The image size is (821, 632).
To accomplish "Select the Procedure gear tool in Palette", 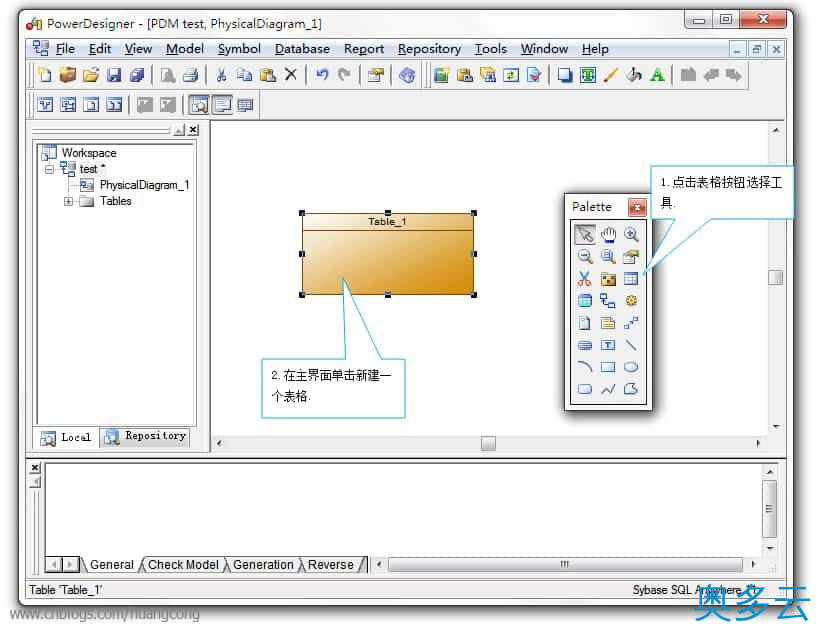I will click(x=631, y=301).
